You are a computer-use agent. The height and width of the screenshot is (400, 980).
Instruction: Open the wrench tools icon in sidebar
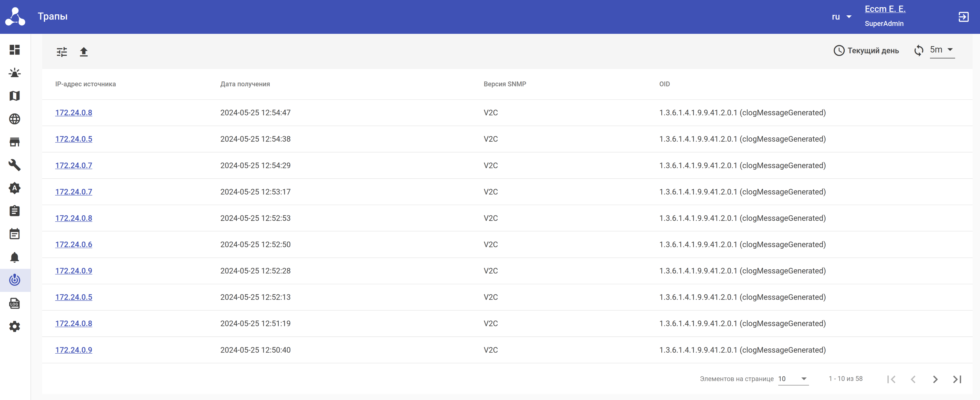[x=14, y=165]
